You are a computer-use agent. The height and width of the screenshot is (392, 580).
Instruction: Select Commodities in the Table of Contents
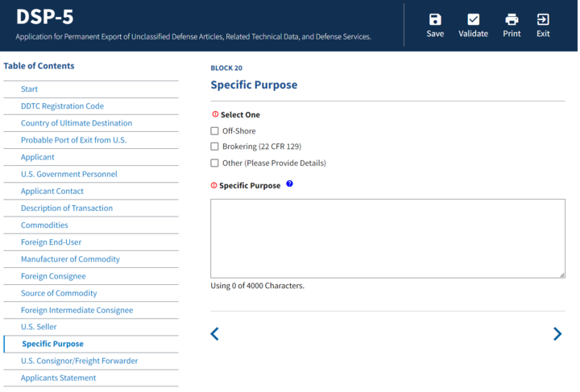(44, 225)
